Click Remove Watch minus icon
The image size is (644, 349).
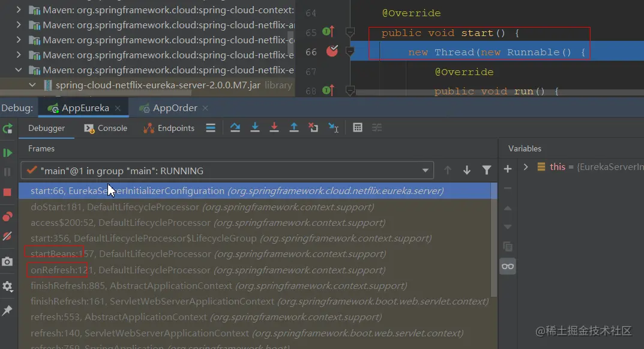pos(508,188)
